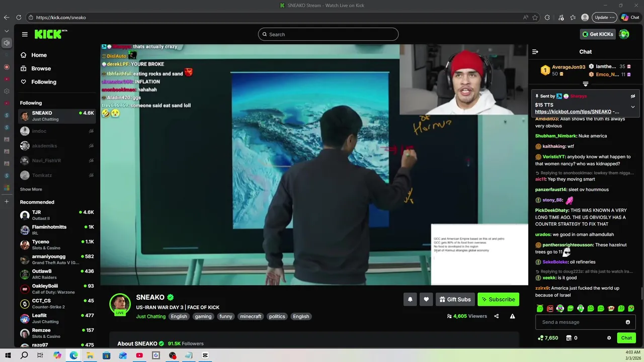Open Copilot Chat in browser
This screenshot has height=362, width=644.
click(x=630, y=17)
